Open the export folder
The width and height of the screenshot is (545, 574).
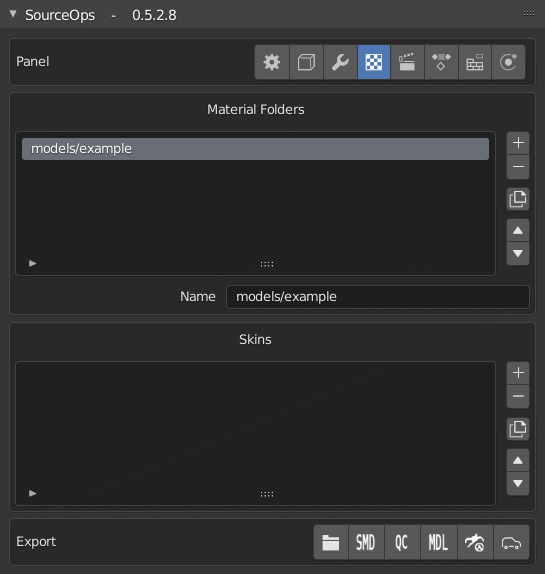(x=331, y=542)
